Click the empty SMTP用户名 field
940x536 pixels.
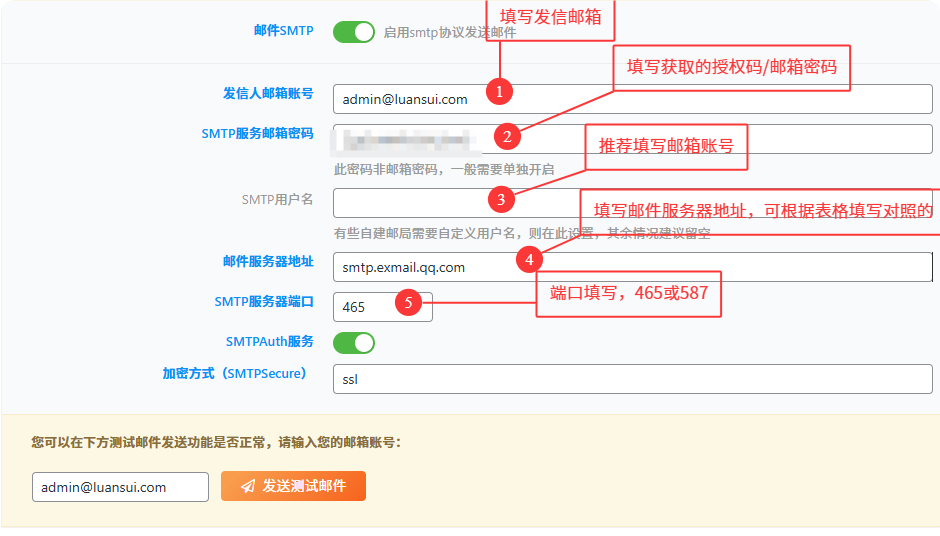click(632, 203)
